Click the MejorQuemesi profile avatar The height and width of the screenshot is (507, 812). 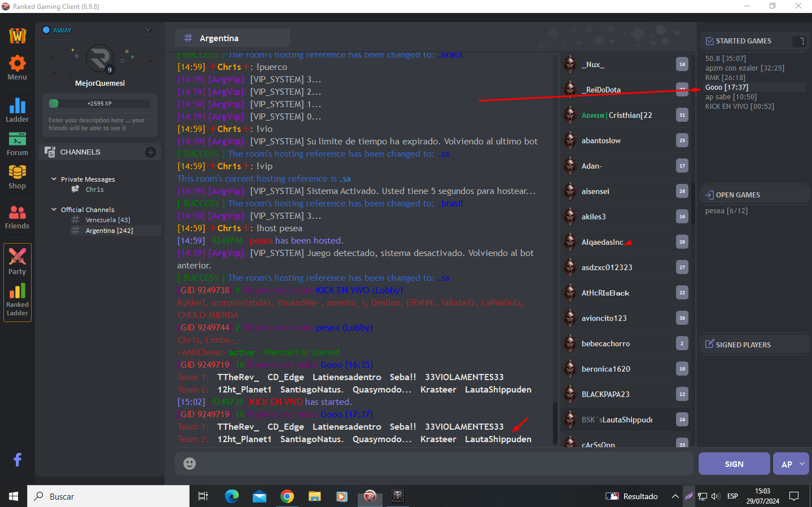tap(100, 59)
